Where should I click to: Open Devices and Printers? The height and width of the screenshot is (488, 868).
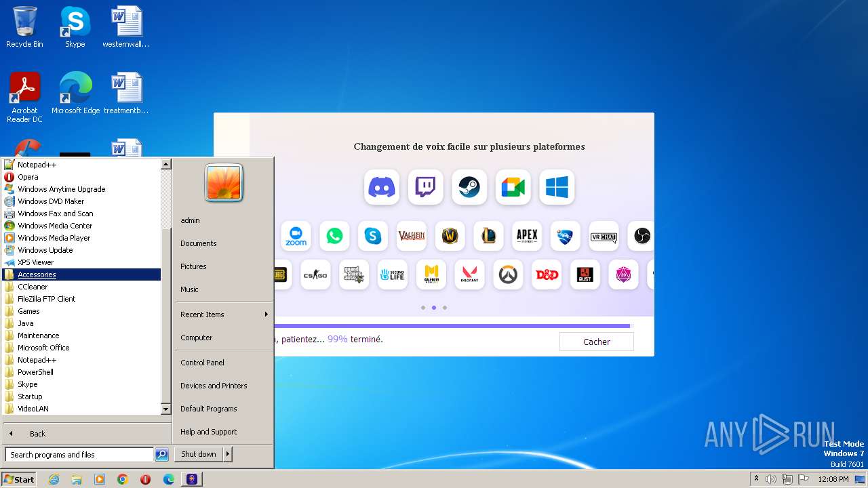pos(224,386)
